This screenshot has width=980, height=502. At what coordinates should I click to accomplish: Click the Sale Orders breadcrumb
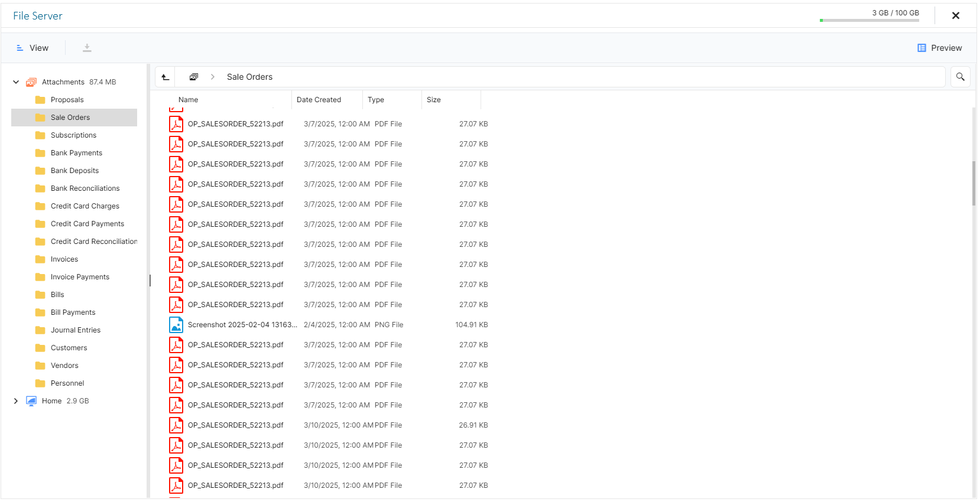tap(249, 77)
